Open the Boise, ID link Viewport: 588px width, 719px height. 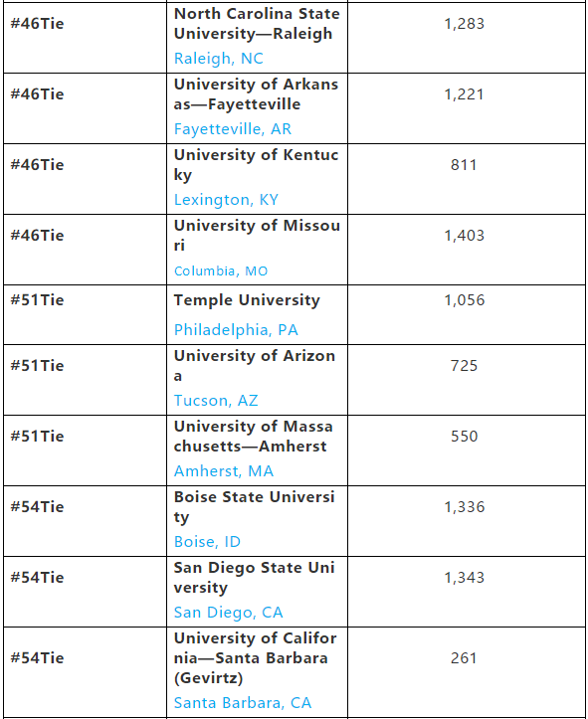click(x=207, y=542)
